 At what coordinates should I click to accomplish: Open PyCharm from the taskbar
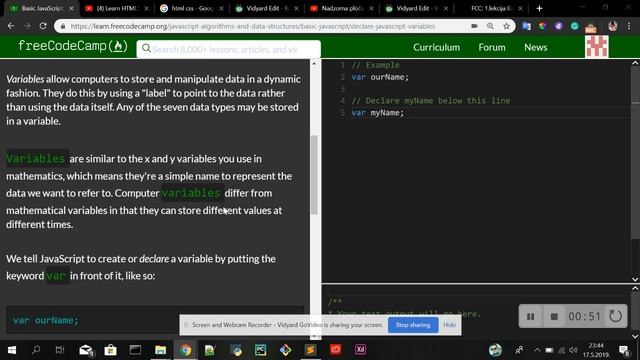click(260, 350)
